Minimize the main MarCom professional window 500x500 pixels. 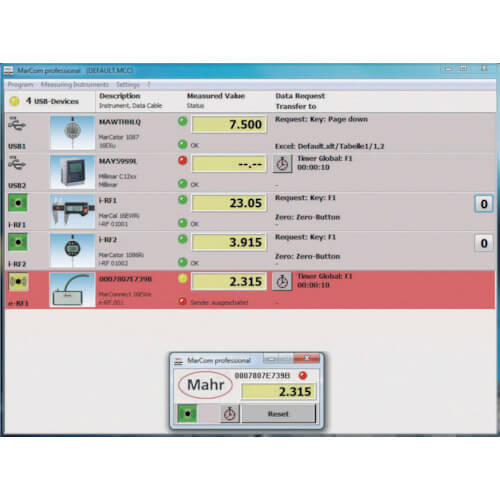tap(449, 69)
